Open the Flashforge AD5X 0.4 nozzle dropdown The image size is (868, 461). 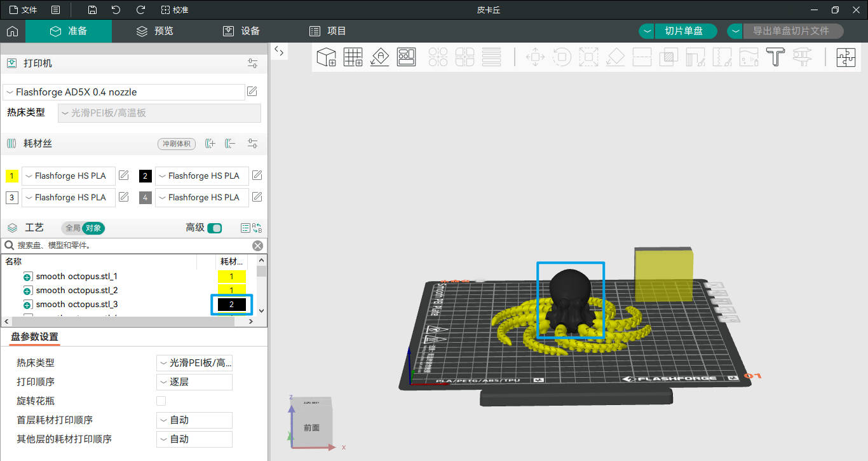click(x=124, y=92)
